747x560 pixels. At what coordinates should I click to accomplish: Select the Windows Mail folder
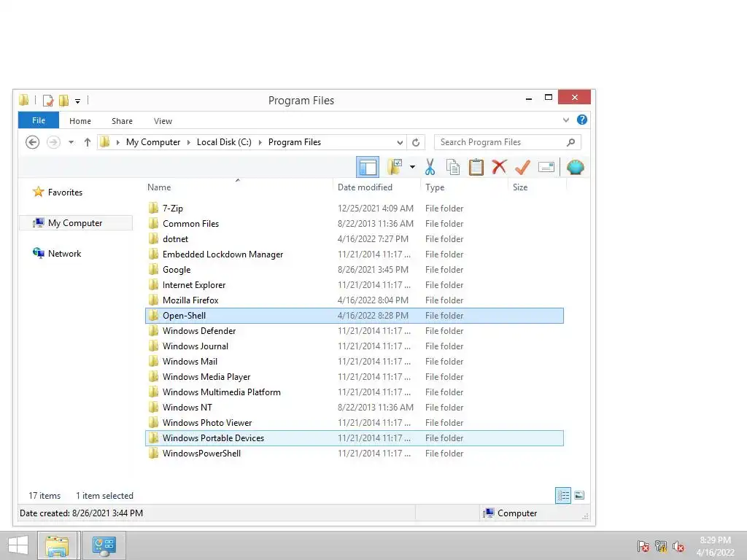355,362
